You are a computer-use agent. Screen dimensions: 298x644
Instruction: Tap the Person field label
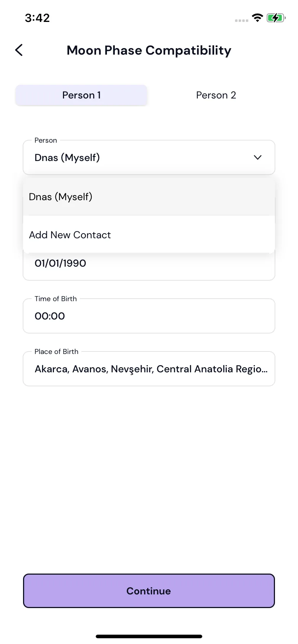(x=46, y=140)
